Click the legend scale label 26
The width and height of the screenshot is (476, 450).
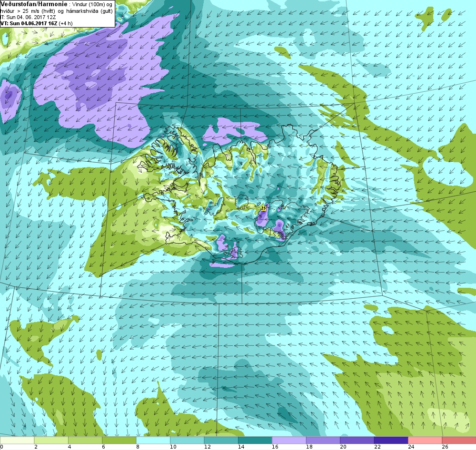(x=445, y=447)
